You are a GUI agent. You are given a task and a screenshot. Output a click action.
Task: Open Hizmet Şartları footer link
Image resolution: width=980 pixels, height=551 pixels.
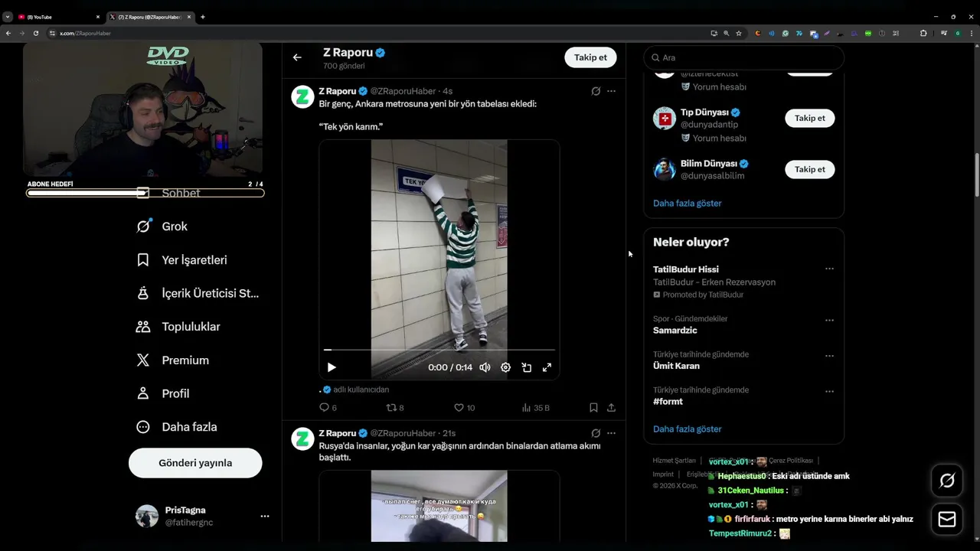(674, 461)
